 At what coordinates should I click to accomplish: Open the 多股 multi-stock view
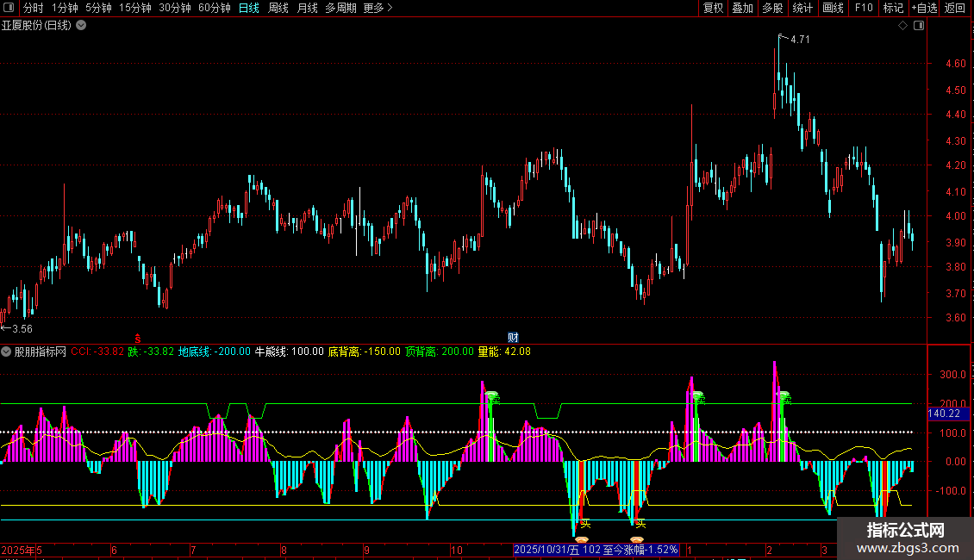pos(772,8)
